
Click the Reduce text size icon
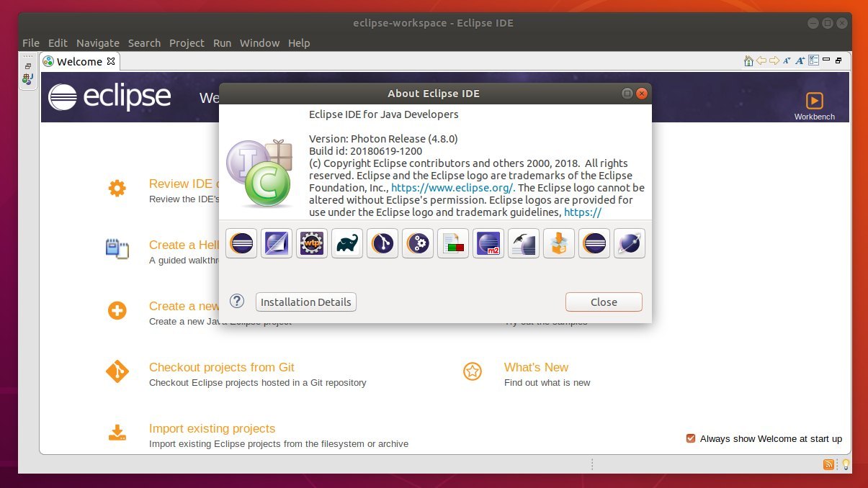(x=787, y=60)
